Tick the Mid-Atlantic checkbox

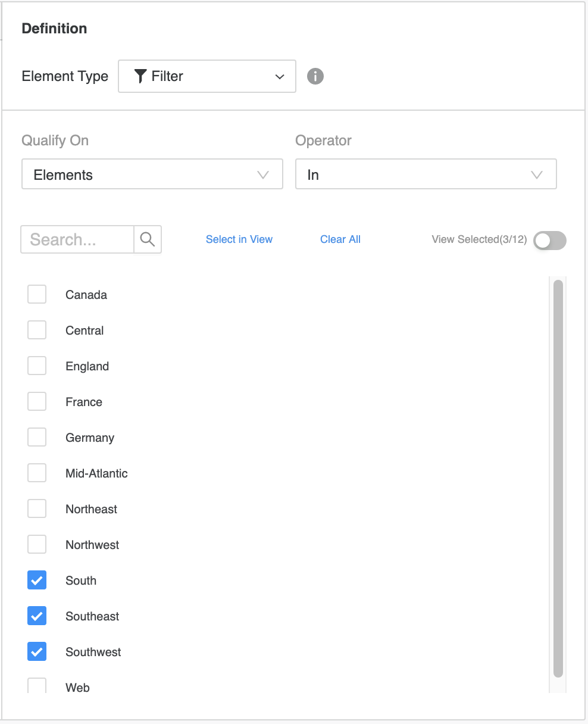tap(37, 473)
